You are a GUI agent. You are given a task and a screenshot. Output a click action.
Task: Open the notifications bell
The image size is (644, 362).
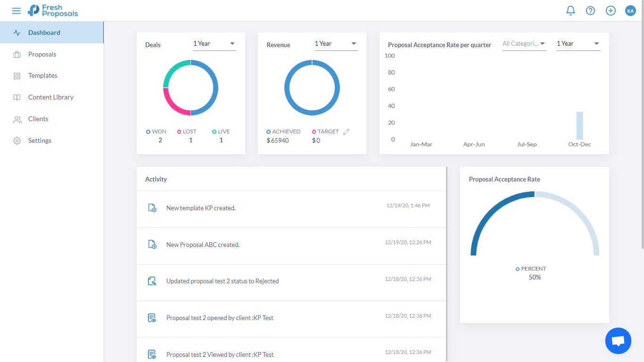pyautogui.click(x=570, y=10)
